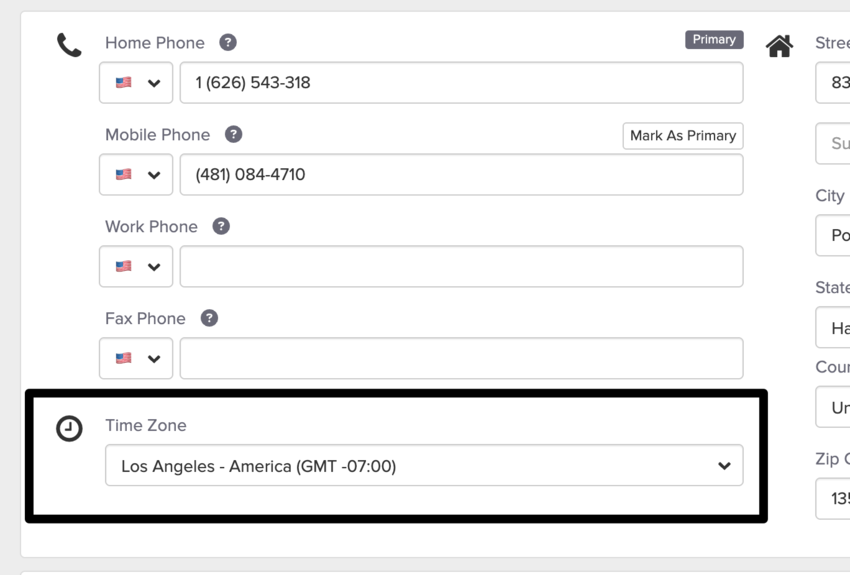Click the house address icon
This screenshot has width=850, height=575.
coord(779,46)
